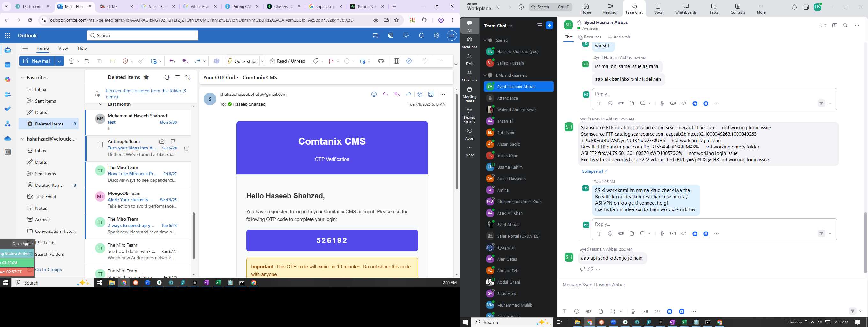Open Mentions in Zoom sidebar
The height and width of the screenshot is (327, 868).
469,43
